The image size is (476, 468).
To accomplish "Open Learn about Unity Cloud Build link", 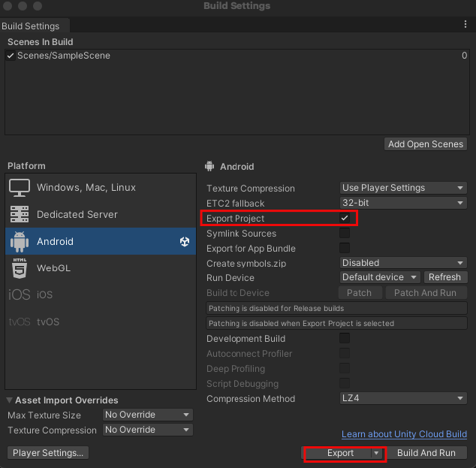I will (x=404, y=434).
